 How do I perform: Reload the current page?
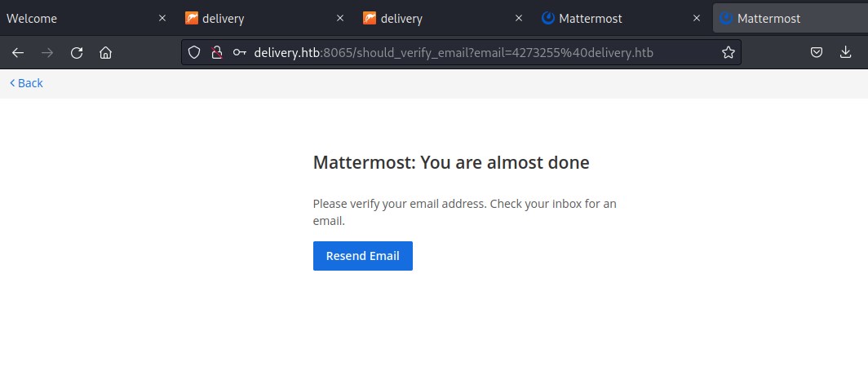pyautogui.click(x=77, y=53)
